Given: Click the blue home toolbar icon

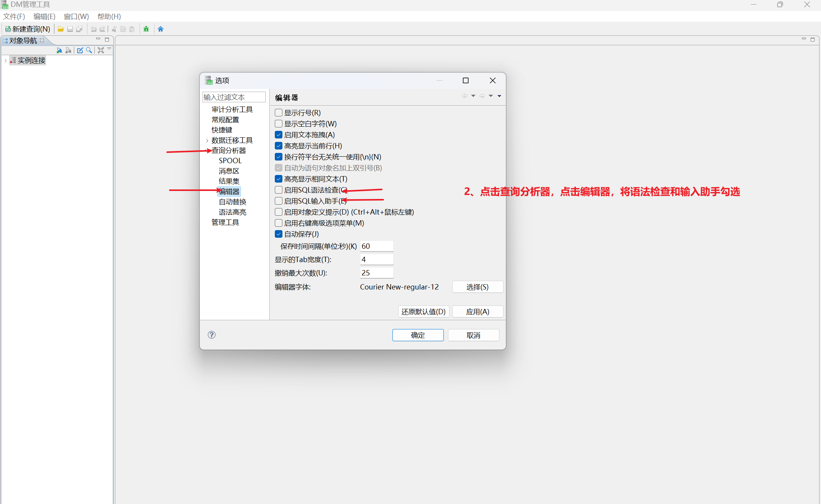Looking at the screenshot, I should [161, 29].
